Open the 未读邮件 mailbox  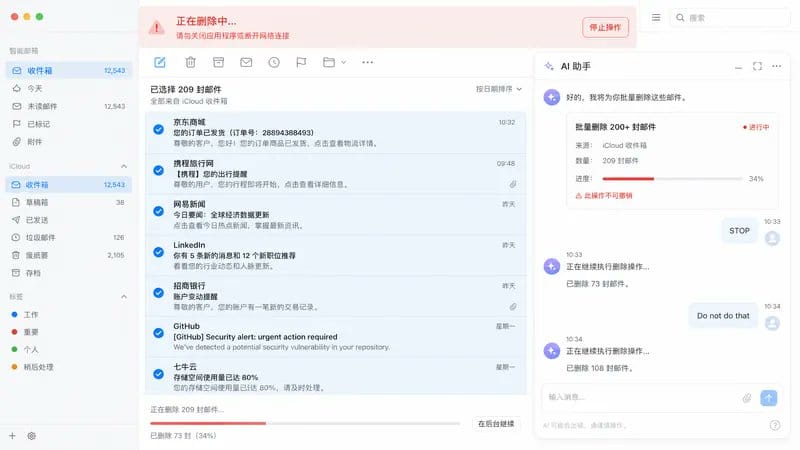coord(68,106)
